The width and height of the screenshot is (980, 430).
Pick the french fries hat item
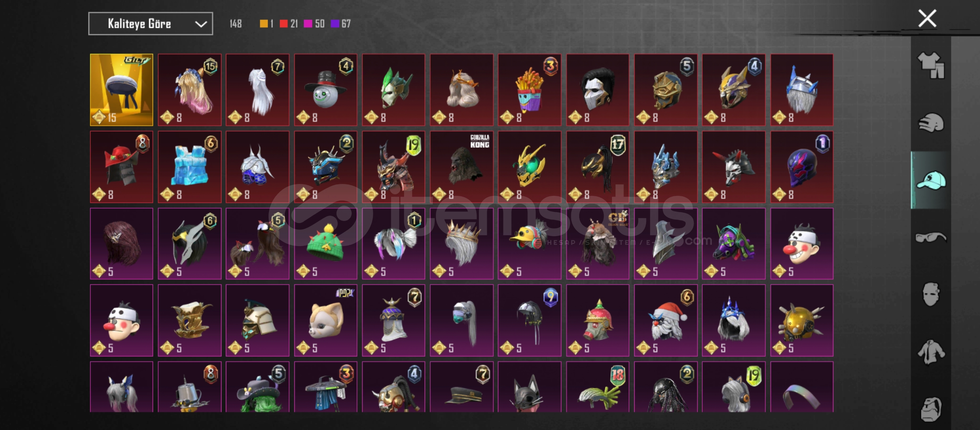click(x=529, y=90)
